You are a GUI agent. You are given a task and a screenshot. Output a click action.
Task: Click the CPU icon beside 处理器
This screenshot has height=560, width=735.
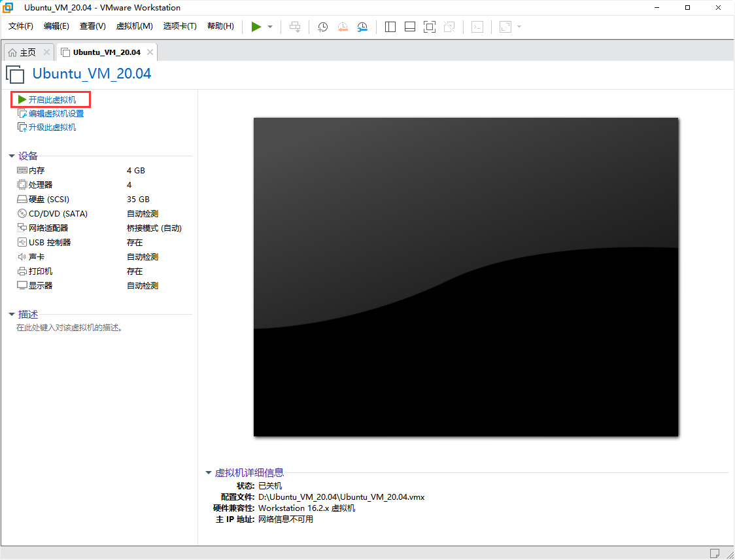tap(22, 184)
